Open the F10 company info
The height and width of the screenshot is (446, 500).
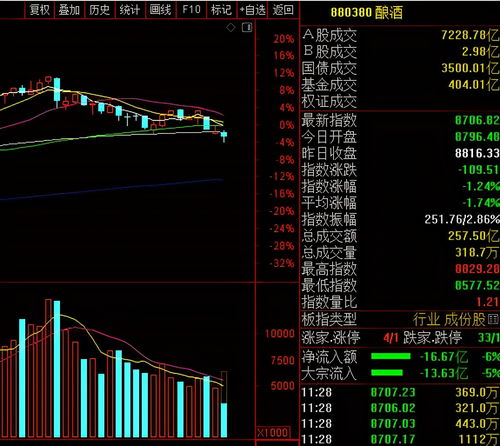(191, 9)
